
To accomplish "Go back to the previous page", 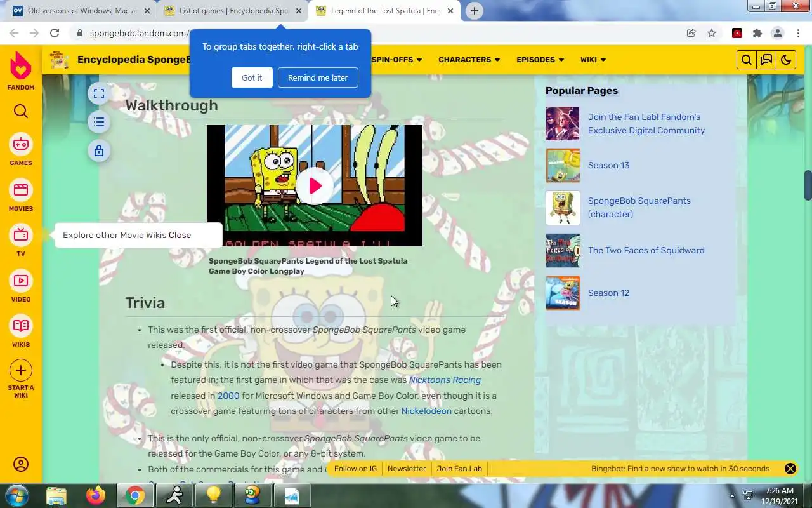I will 14,33.
